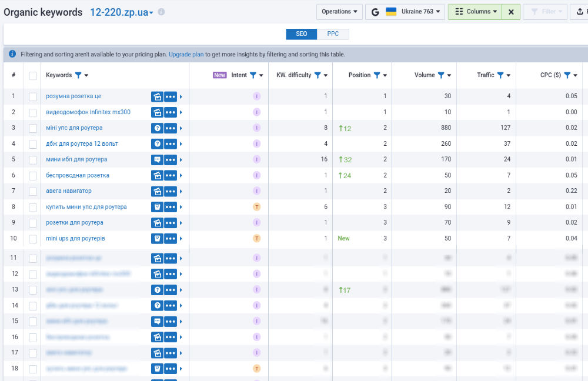
Task: Tick checkbox for 'мини ибп для роутера'
Action: pos(33,160)
